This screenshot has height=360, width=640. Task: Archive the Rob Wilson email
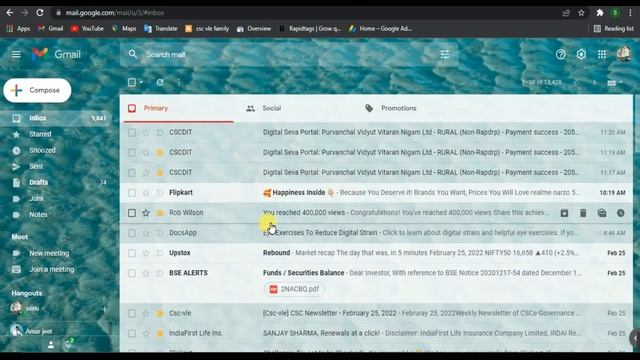[564, 213]
